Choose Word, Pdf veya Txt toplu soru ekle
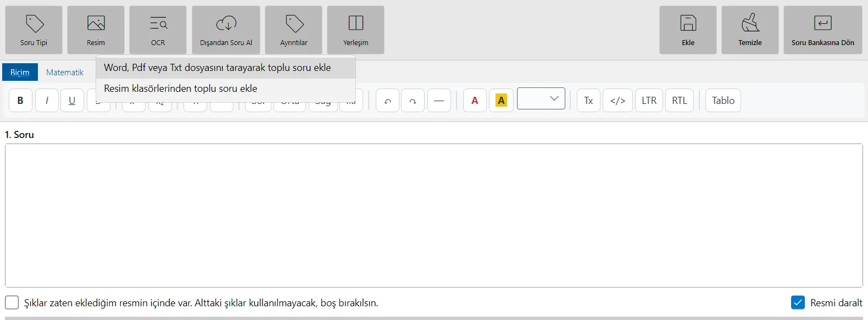 [x=226, y=68]
